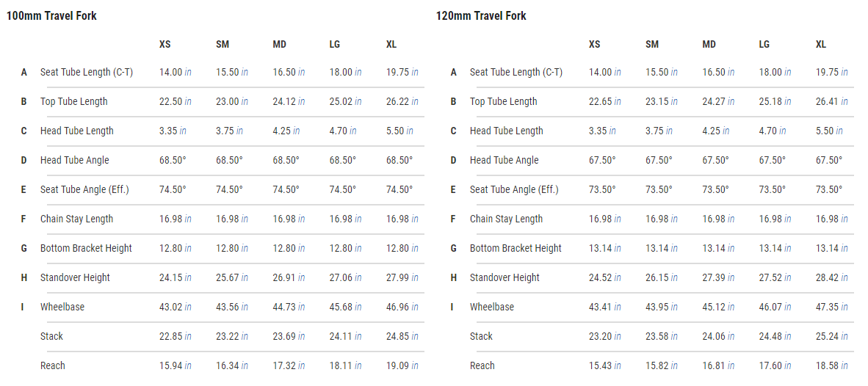Select Seat Tube Length row label, 100mm table
Viewport: 868px width, 386px height.
87,72
